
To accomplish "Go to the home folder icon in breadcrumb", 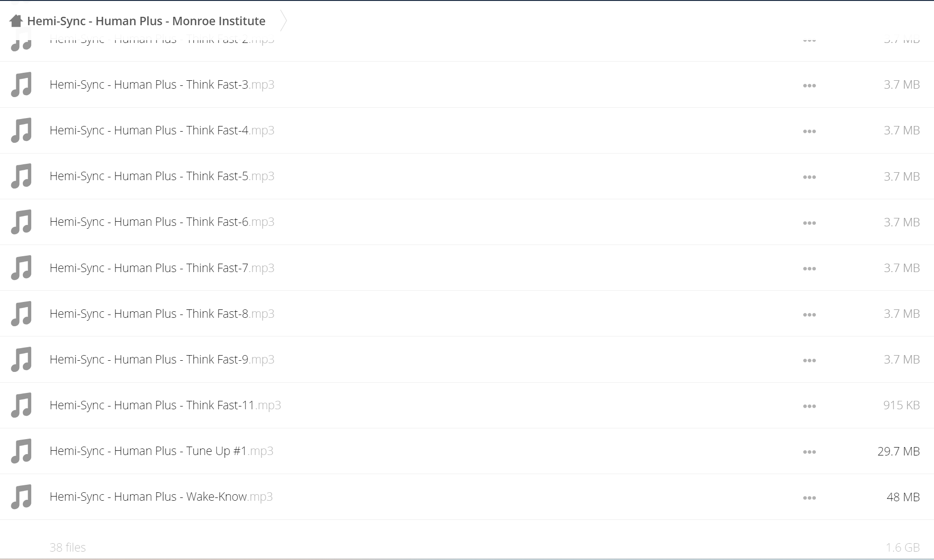I will click(16, 21).
